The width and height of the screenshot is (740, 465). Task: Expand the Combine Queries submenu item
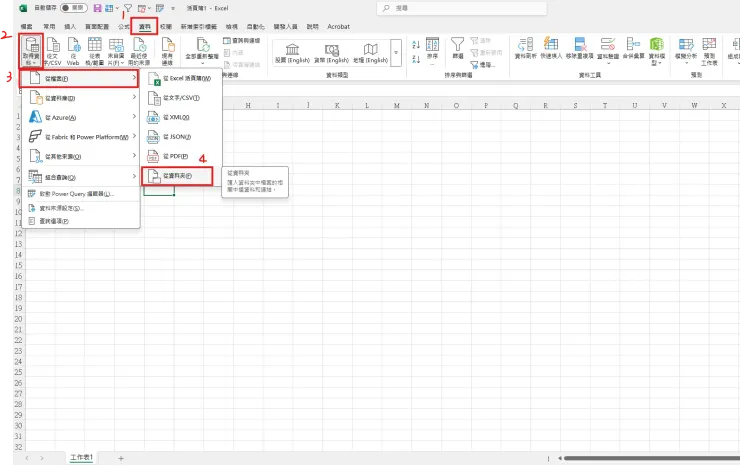81,177
